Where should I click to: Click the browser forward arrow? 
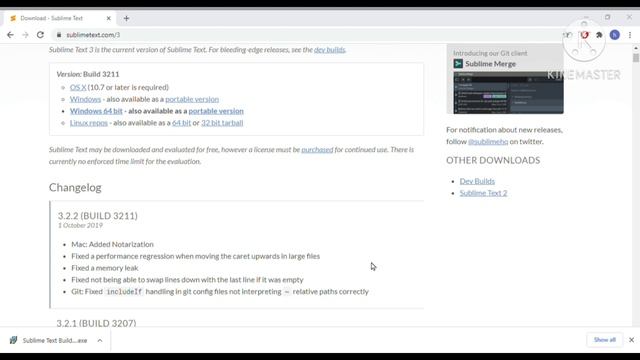coord(25,35)
